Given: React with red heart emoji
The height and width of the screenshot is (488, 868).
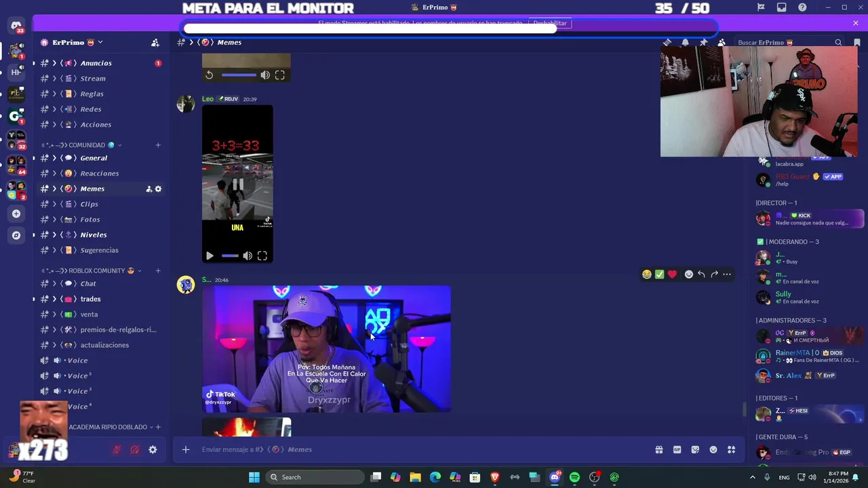Looking at the screenshot, I should pyautogui.click(x=672, y=274).
